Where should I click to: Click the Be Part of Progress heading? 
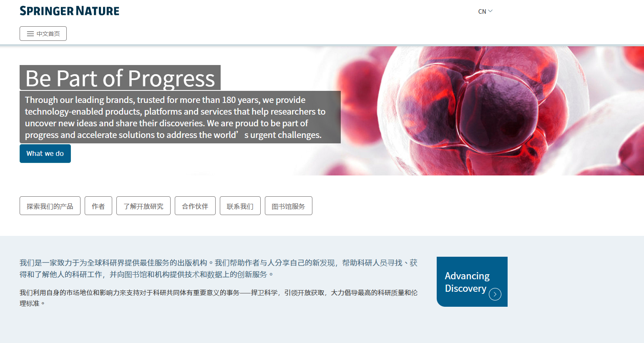pos(120,78)
